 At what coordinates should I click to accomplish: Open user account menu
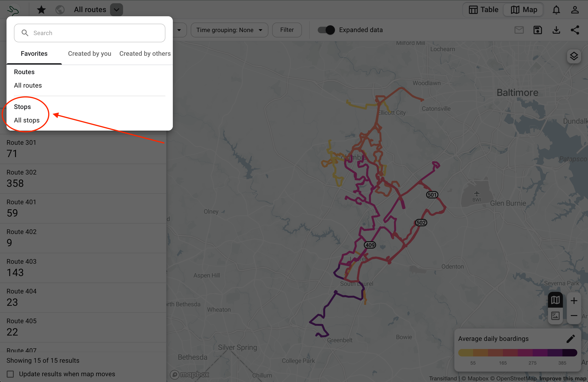coord(575,10)
